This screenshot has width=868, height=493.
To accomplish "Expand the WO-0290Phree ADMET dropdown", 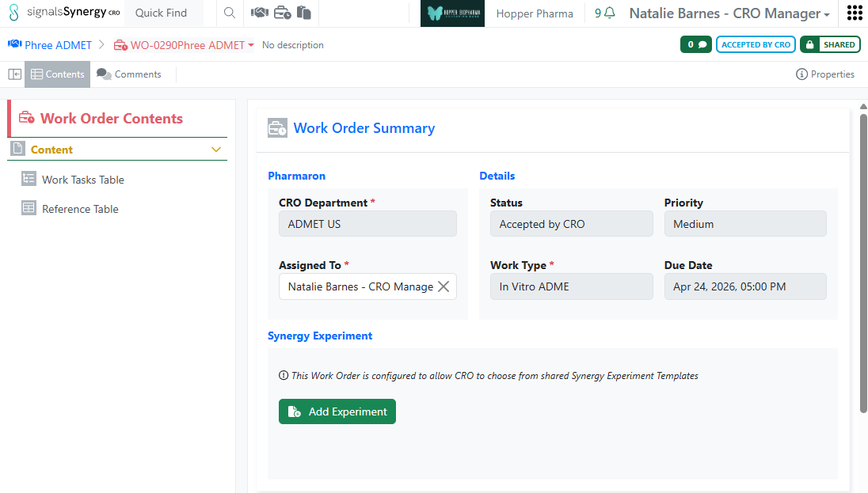I will [x=251, y=45].
